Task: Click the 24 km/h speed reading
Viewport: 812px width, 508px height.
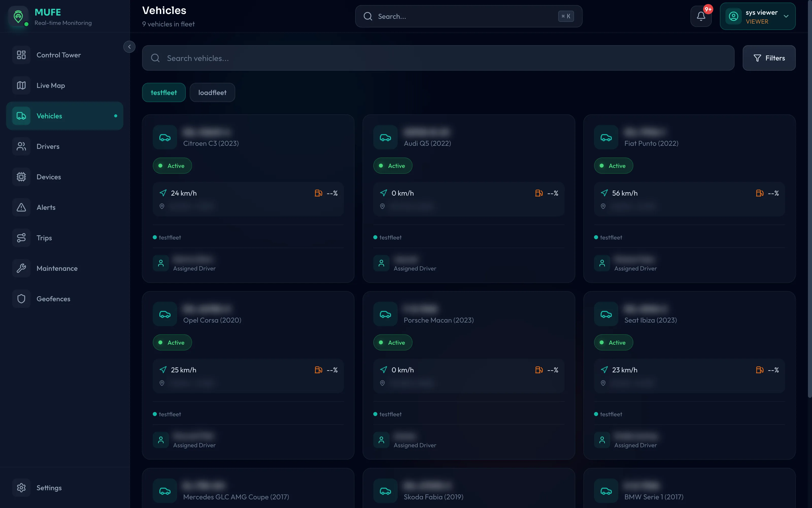Action: tap(184, 193)
